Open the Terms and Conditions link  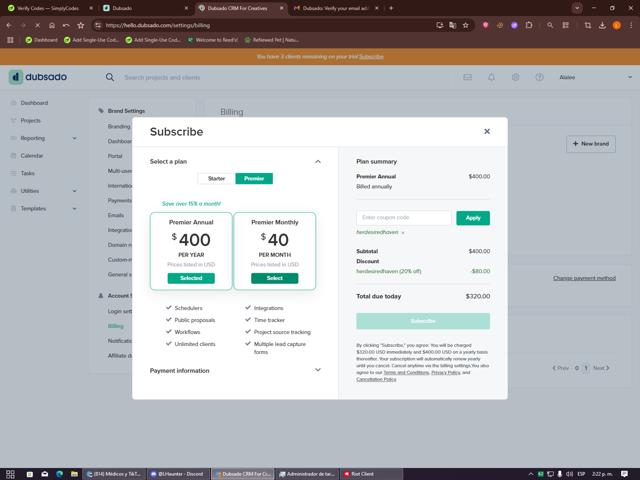click(406, 372)
